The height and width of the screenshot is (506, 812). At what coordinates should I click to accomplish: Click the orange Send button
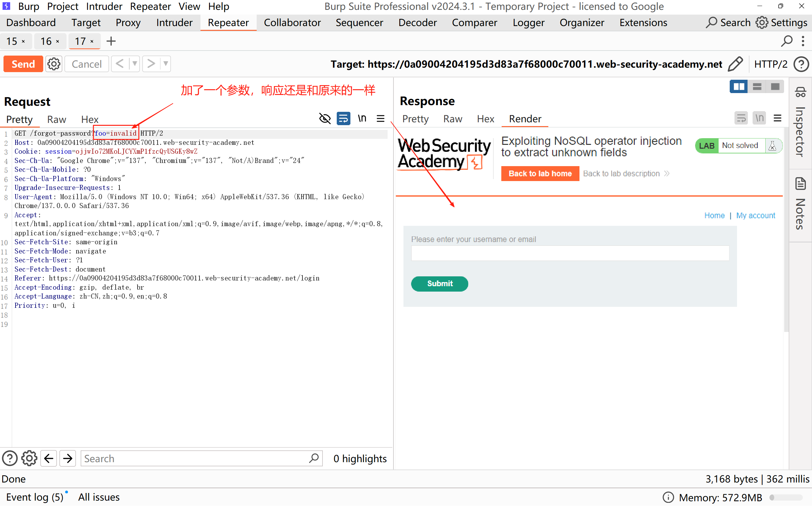pos(23,64)
